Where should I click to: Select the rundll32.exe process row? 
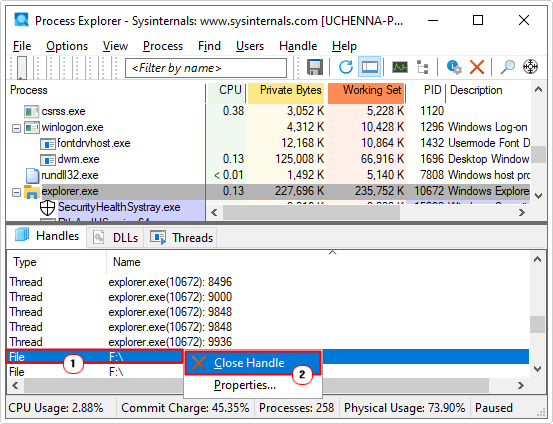(269, 175)
